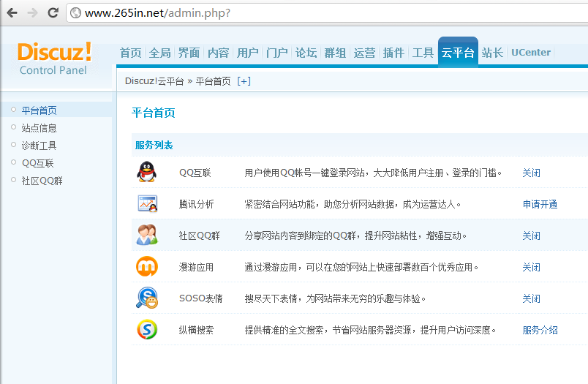
Task: Reload the page with refresh icon
Action: pyautogui.click(x=53, y=12)
